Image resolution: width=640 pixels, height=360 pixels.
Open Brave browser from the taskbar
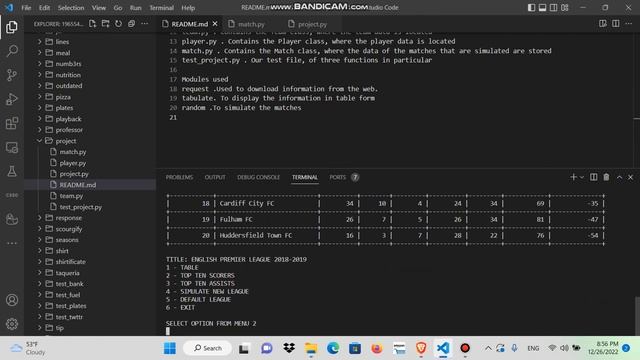click(421, 348)
